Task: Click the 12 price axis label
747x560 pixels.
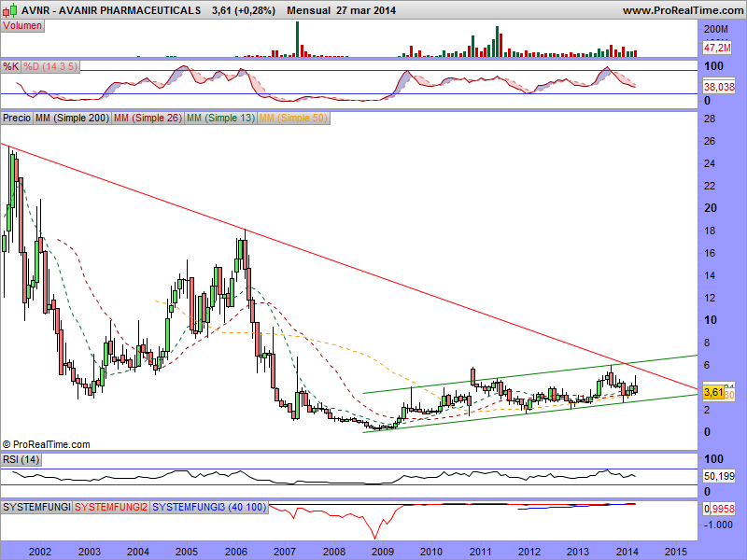Action: click(710, 298)
